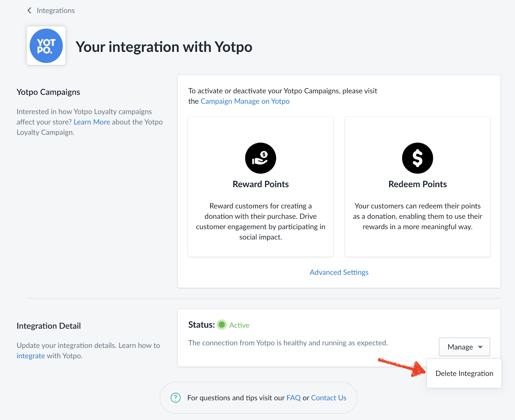The height and width of the screenshot is (420, 515).
Task: Click the Integration Detail section heading
Action: coord(49,326)
